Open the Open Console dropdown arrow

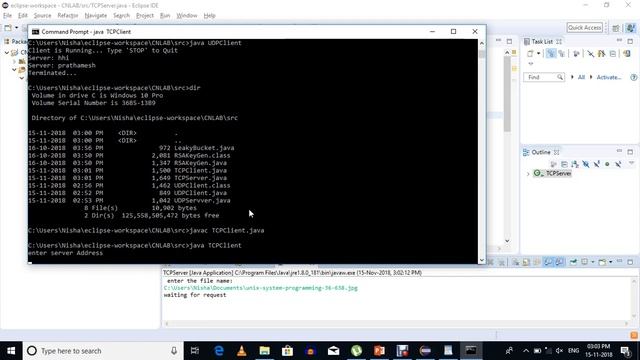point(611,262)
